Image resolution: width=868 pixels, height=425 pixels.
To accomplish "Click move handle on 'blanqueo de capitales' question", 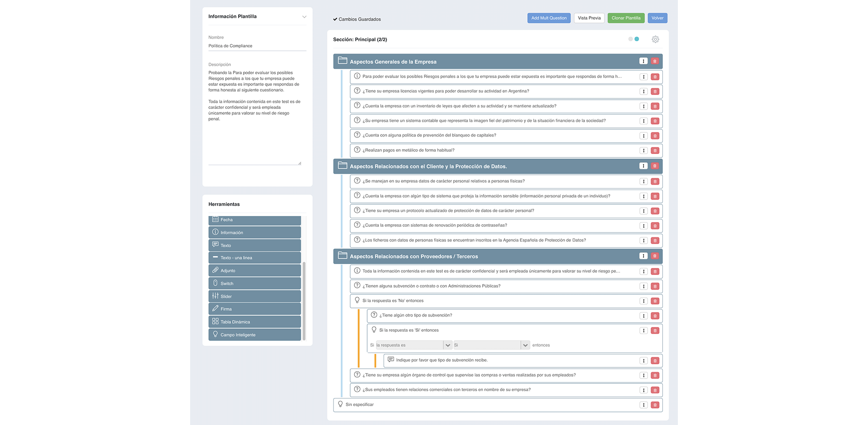I will [644, 136].
